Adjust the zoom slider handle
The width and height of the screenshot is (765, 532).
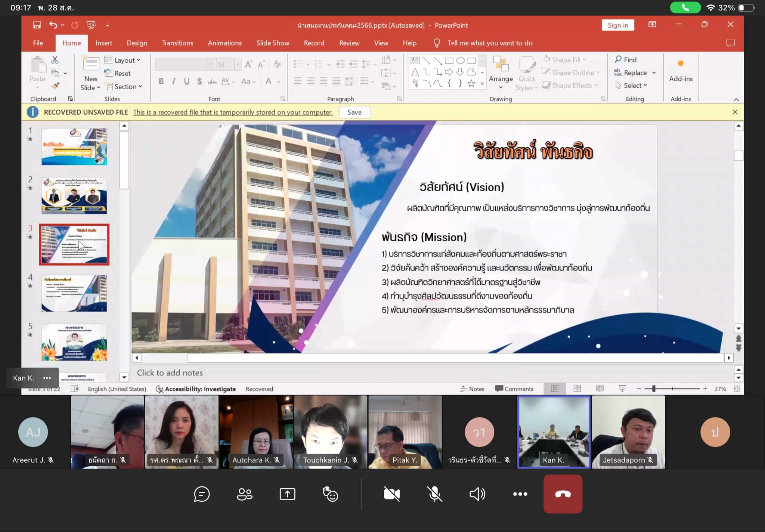coord(654,389)
